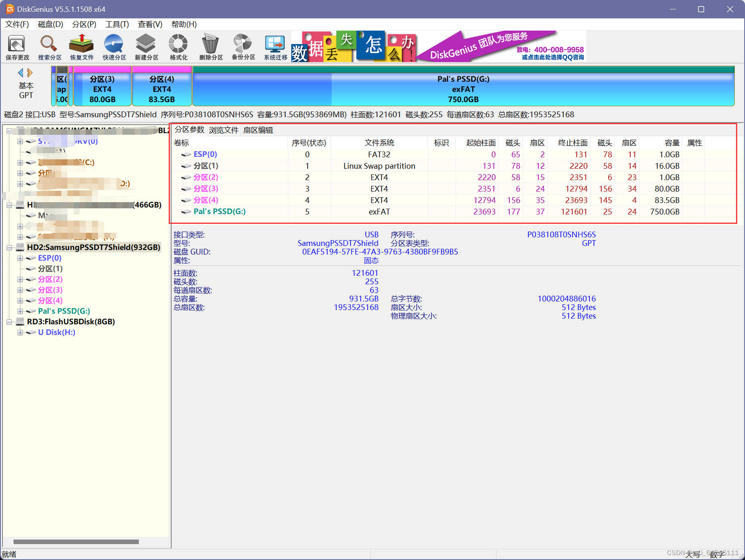The width and height of the screenshot is (745, 560).
Task: Open the 工具(T) menu
Action: (x=117, y=24)
